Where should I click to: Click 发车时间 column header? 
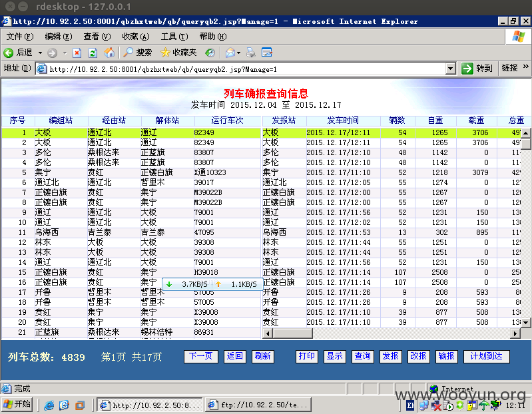coord(343,120)
